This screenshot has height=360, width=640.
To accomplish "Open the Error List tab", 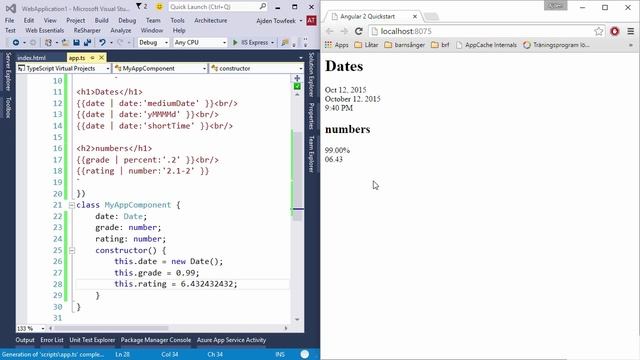I will coord(52,340).
